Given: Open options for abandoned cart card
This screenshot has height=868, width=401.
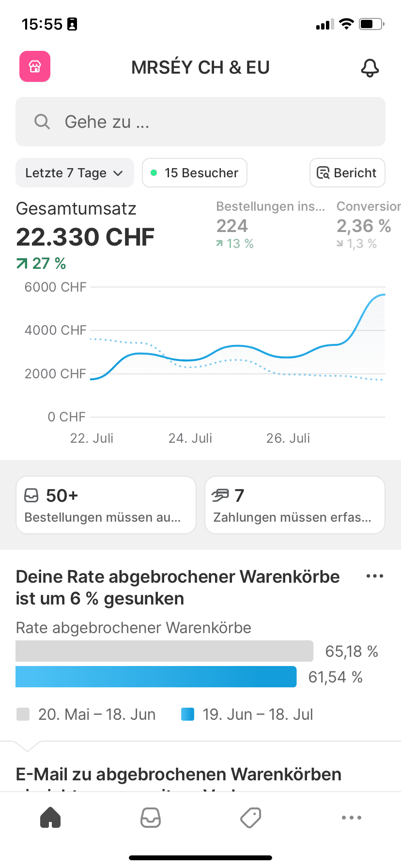Looking at the screenshot, I should pos(375,576).
